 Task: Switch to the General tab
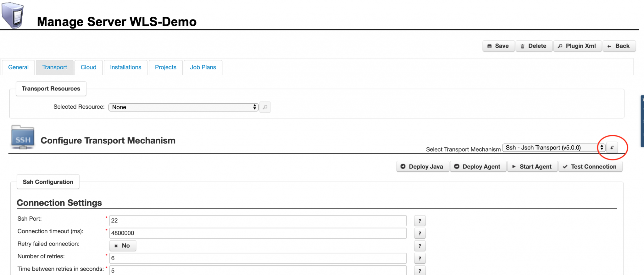click(x=18, y=67)
